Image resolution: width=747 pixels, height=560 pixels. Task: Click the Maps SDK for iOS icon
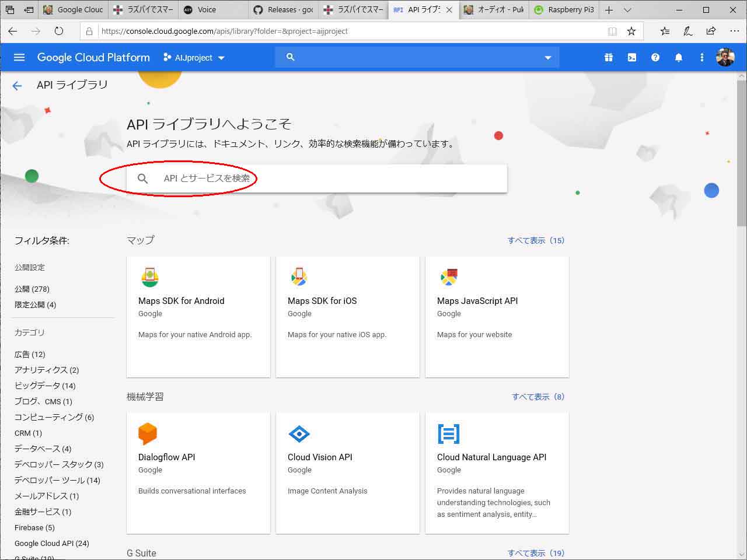coord(299,277)
